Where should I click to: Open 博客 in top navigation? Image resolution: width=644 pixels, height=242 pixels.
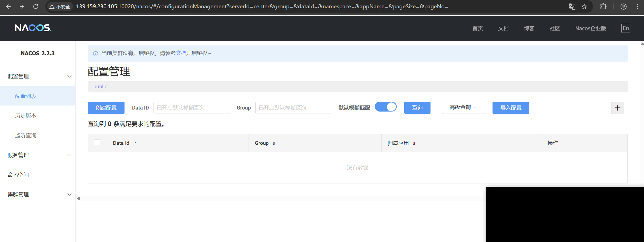coord(529,28)
